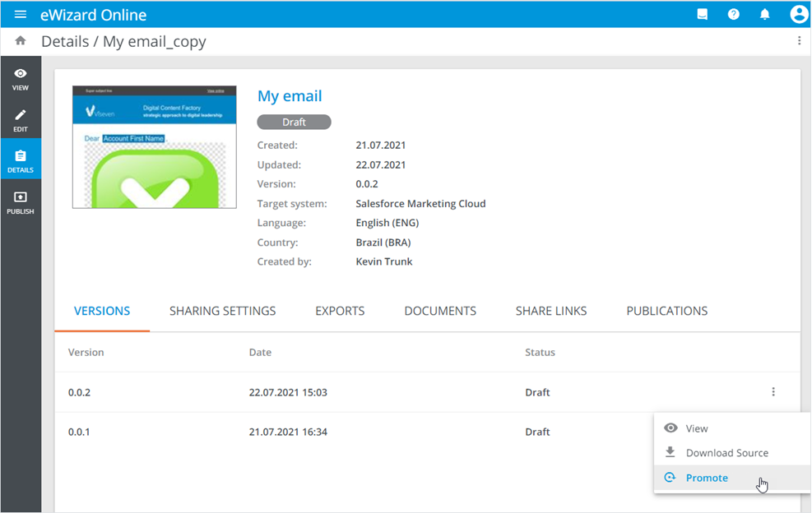Open the View eye icon in sidebar

(x=21, y=78)
